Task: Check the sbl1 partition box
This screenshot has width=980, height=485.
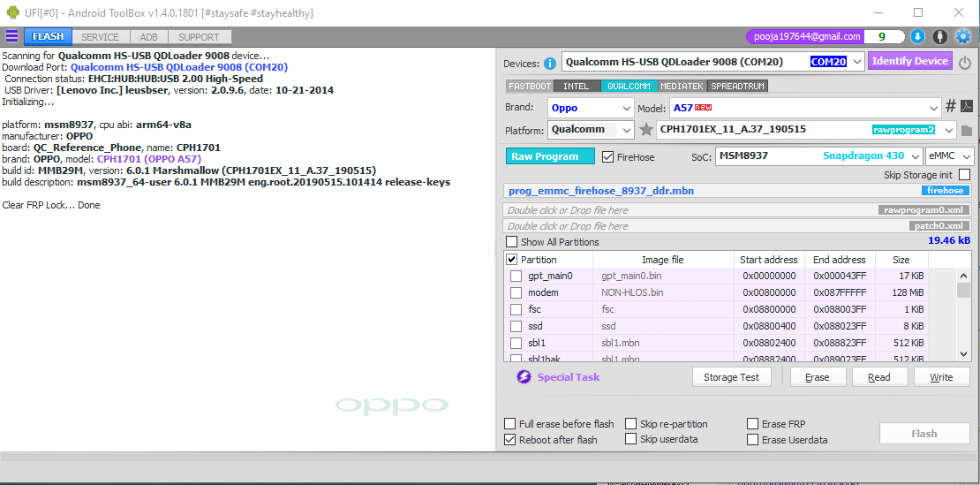Action: (516, 343)
